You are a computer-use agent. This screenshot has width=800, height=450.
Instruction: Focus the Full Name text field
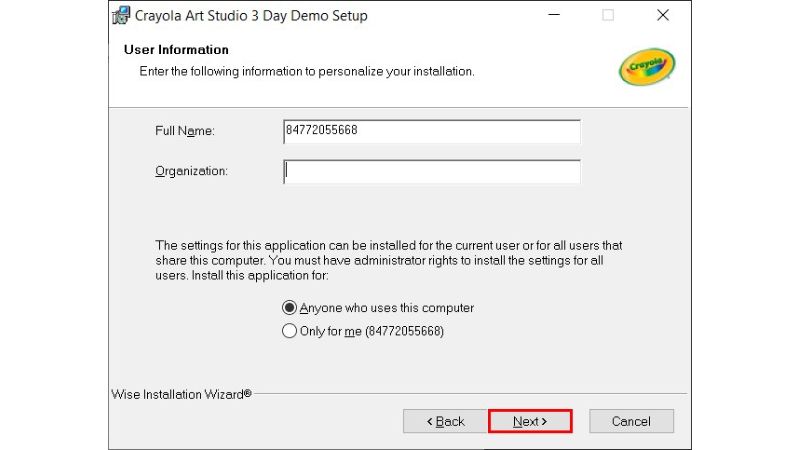431,132
